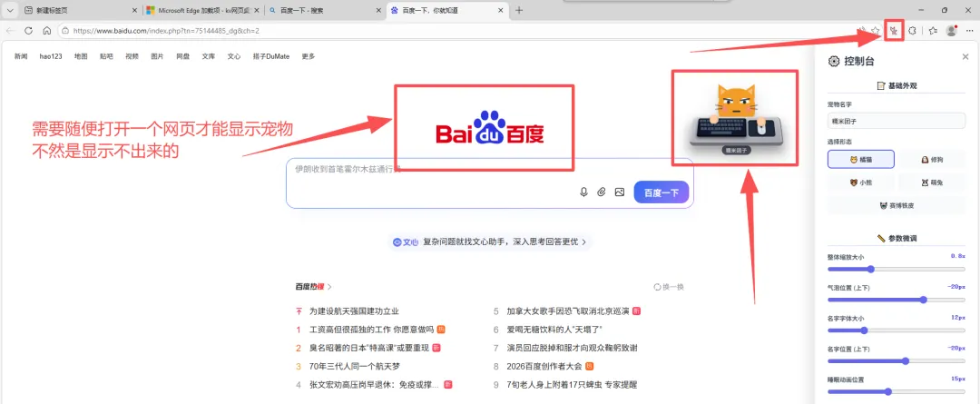The height and width of the screenshot is (404, 980).
Task: View site info lock icon in address bar
Action: (65, 31)
